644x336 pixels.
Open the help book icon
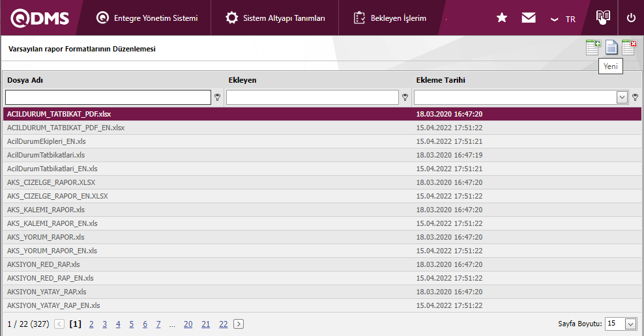tap(603, 17)
